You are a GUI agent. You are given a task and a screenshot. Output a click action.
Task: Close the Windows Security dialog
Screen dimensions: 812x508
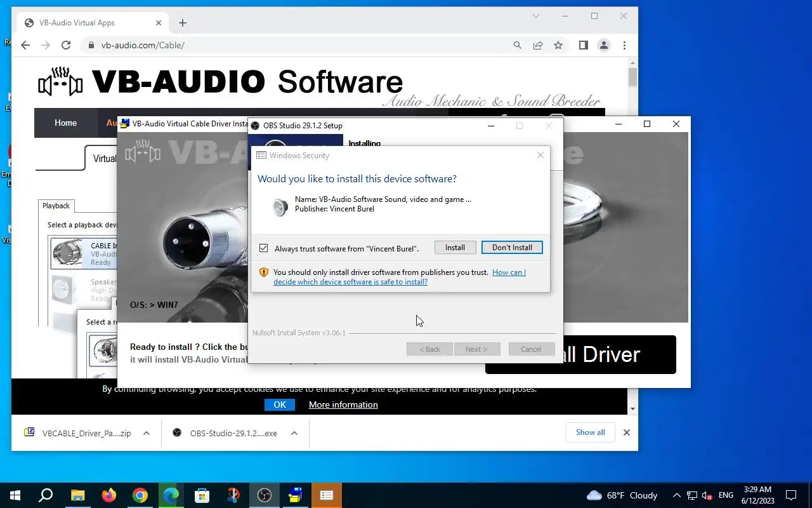(540, 155)
